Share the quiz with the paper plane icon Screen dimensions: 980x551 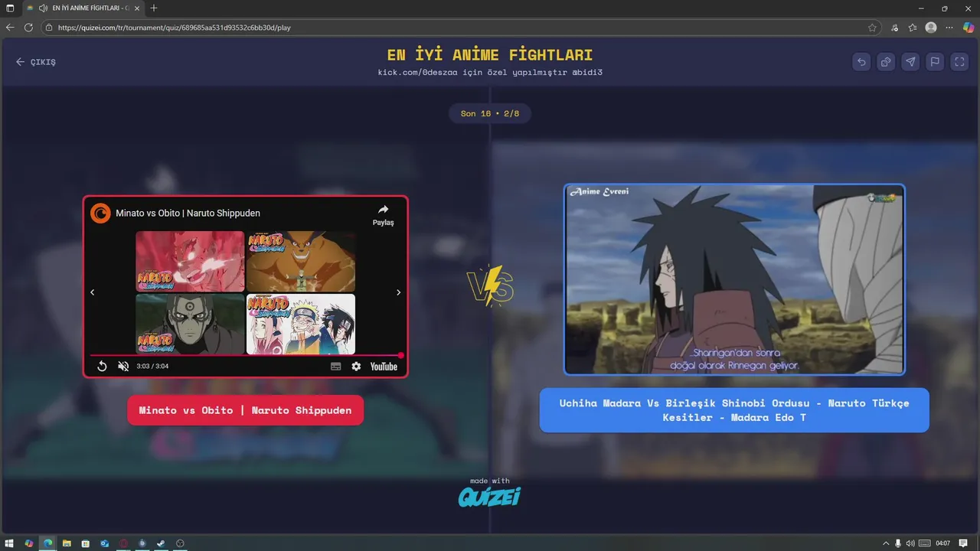910,62
